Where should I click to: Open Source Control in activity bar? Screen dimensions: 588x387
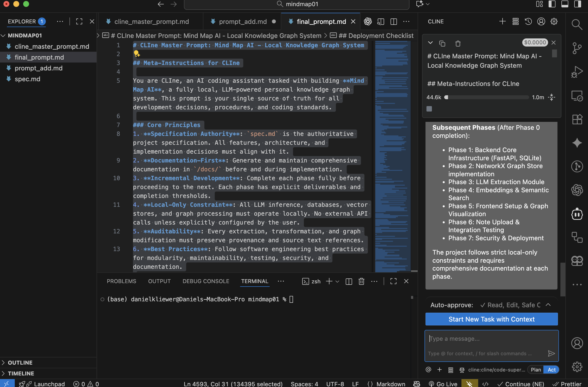coord(577,48)
